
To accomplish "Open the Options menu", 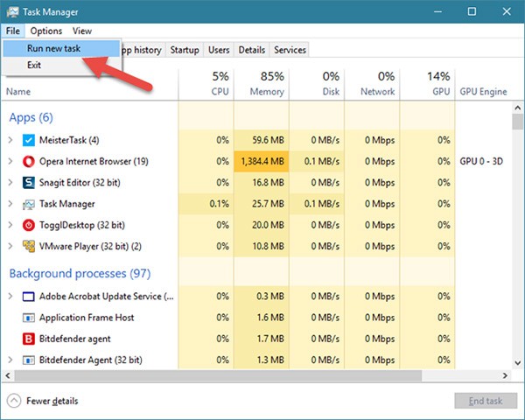I will [x=45, y=31].
